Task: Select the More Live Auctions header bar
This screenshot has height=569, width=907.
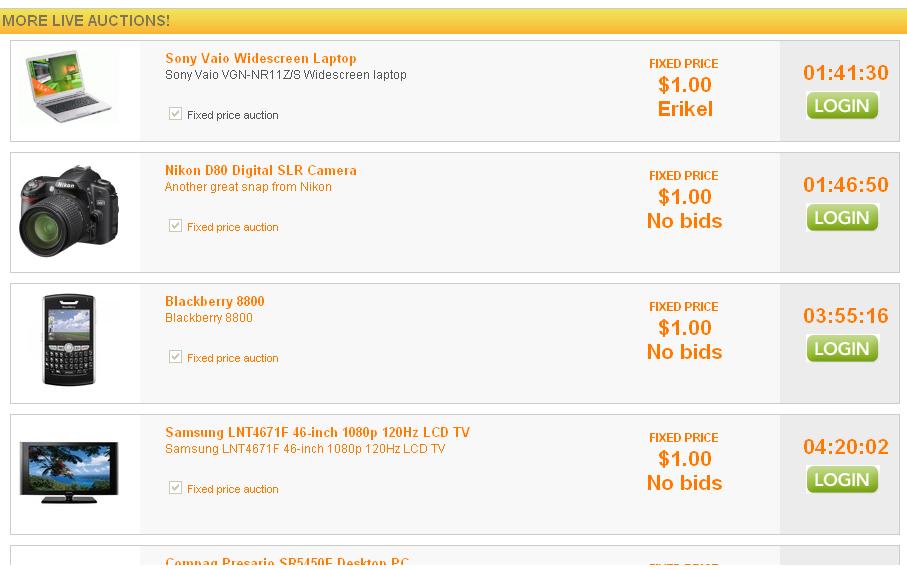Action: (454, 21)
